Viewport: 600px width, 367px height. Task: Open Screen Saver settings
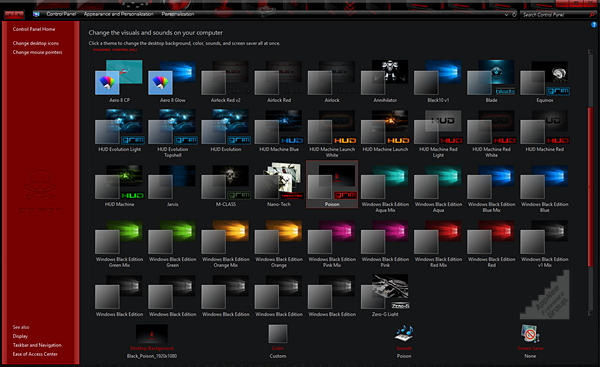(530, 341)
